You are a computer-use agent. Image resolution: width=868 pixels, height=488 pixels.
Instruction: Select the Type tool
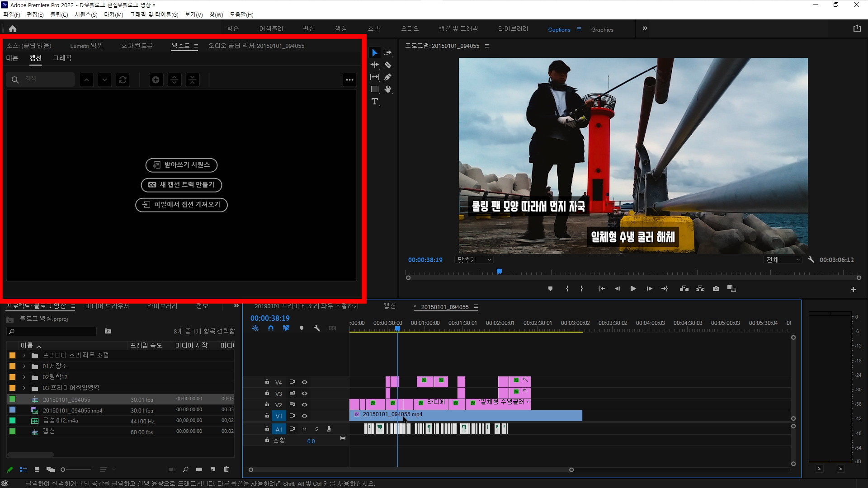tap(375, 102)
